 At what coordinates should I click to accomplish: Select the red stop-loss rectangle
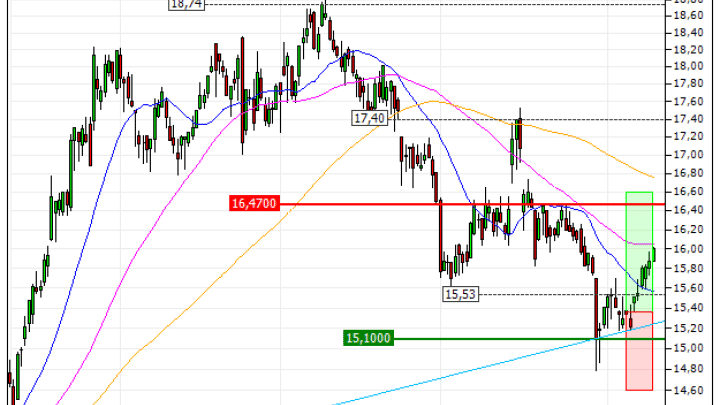pos(639,351)
